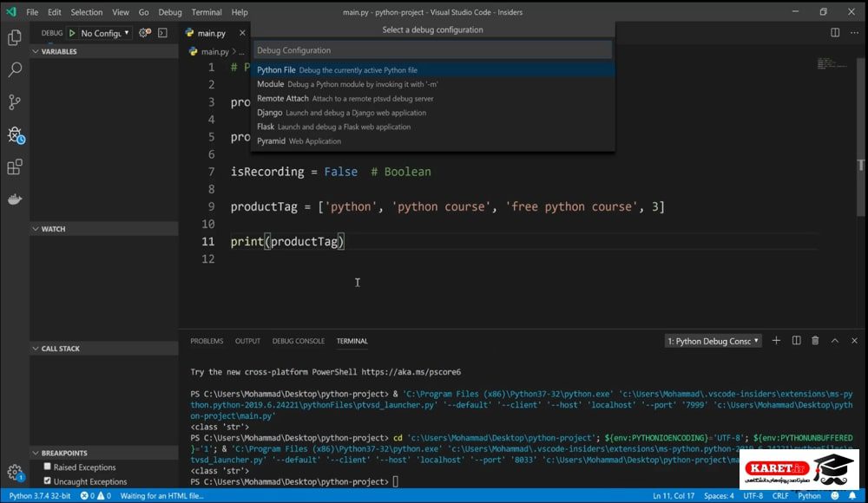Choose Flask debug configuration
Screen dimensions: 868x503
[x=432, y=127]
